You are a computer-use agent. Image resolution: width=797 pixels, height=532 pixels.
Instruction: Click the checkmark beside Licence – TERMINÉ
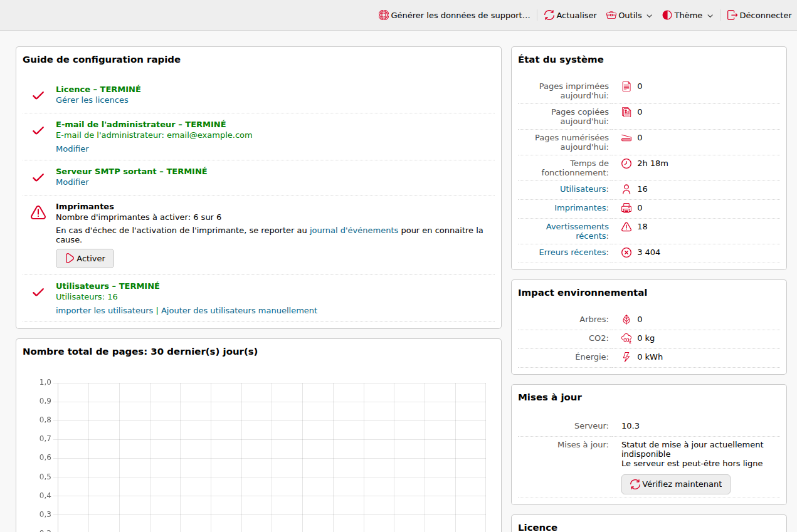(38, 95)
